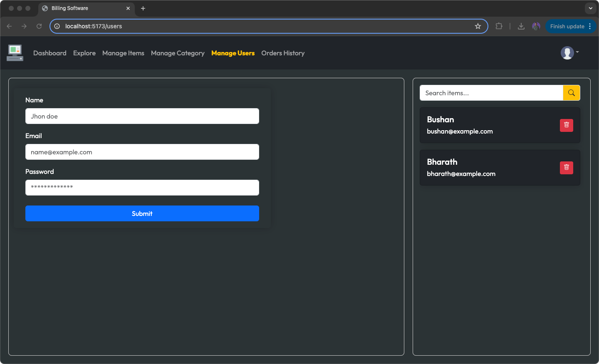Delete the Bushan user

coord(566,125)
